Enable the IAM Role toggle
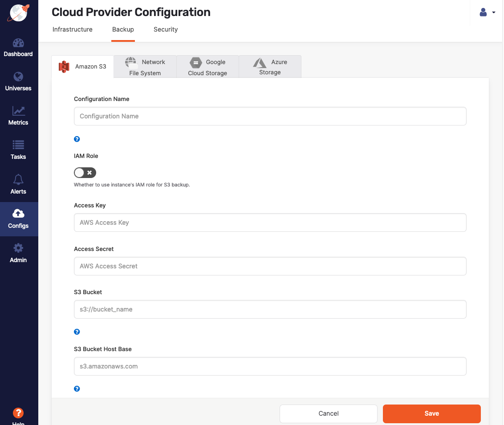504x425 pixels. (85, 173)
